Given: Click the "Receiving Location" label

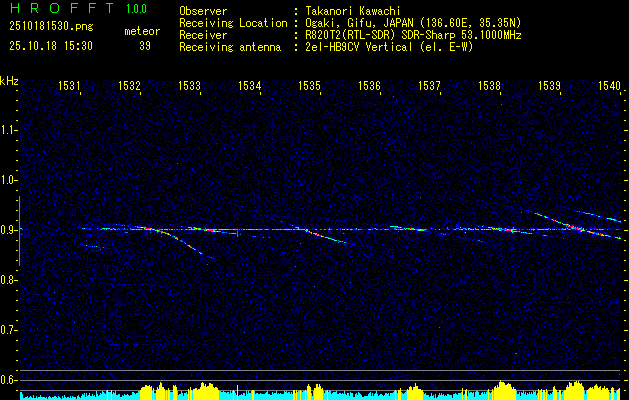Looking at the screenshot, I should (x=233, y=23).
